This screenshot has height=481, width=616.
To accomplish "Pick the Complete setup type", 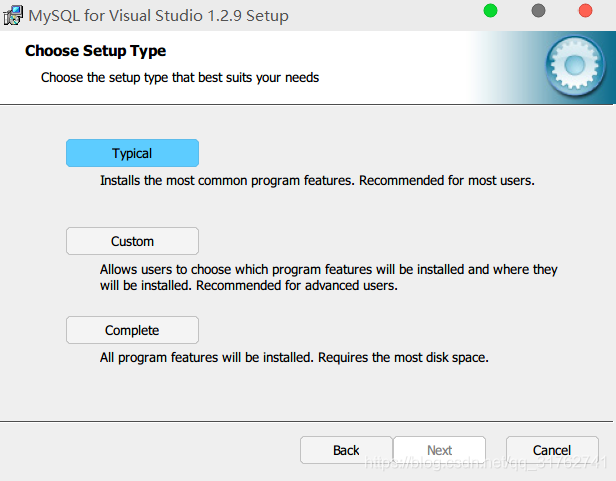I will [132, 330].
